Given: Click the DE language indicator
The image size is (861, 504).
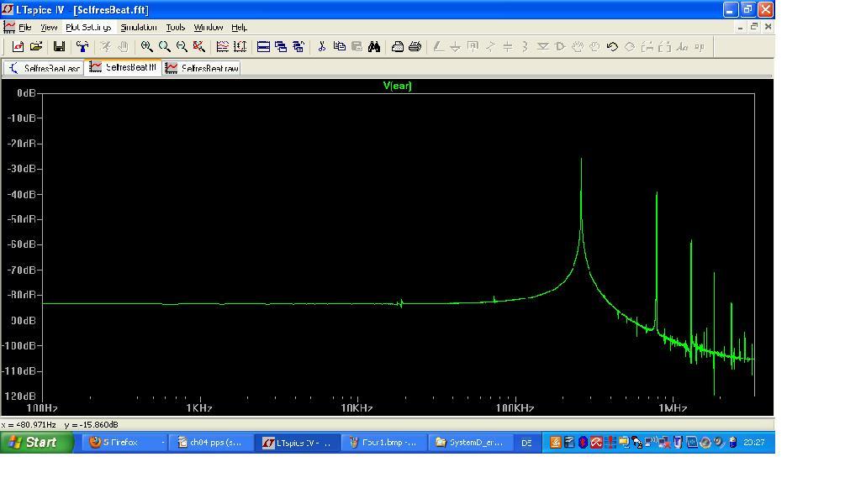Looking at the screenshot, I should point(526,444).
